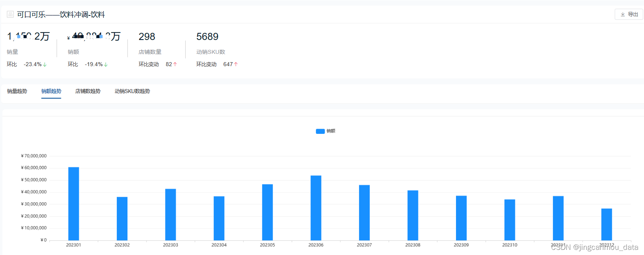Click the 店铺数量 label
The width and height of the screenshot is (644, 255).
150,52
